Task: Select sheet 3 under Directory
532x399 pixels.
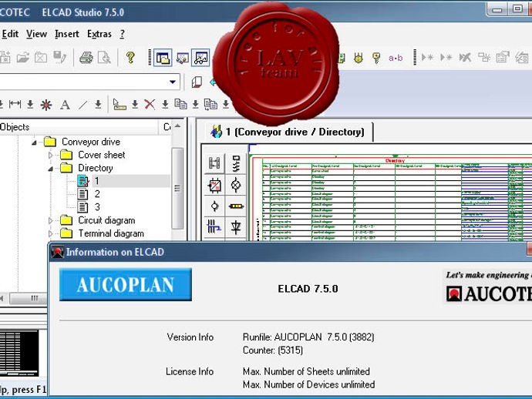Action: click(x=97, y=207)
